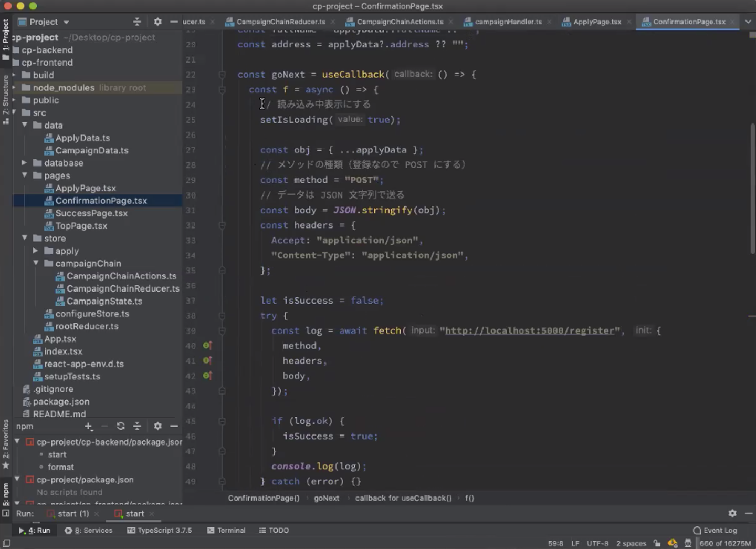Open the Terminal tool window tab
This screenshot has width=756, height=549.
[x=226, y=530]
